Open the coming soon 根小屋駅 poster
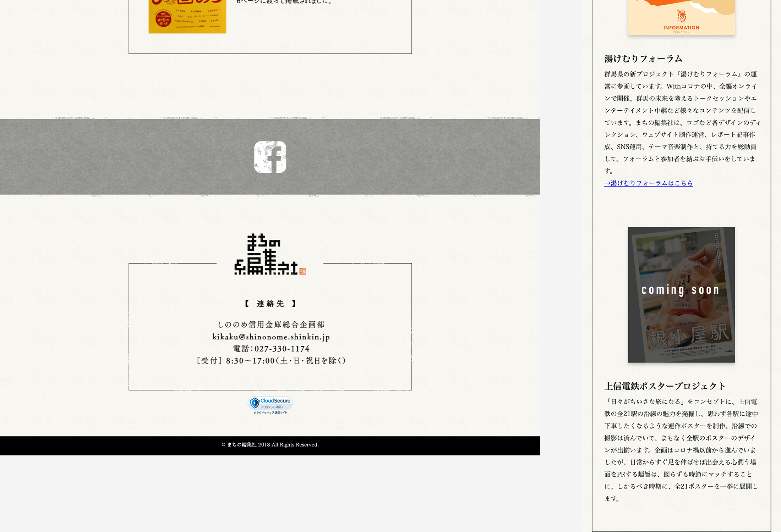Viewport: 781px width, 532px height. coord(681,294)
